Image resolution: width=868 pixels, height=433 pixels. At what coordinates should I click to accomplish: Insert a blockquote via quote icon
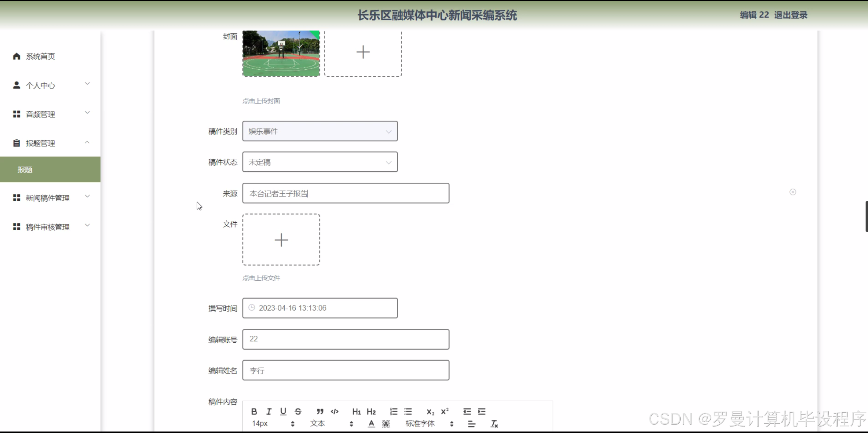(320, 411)
